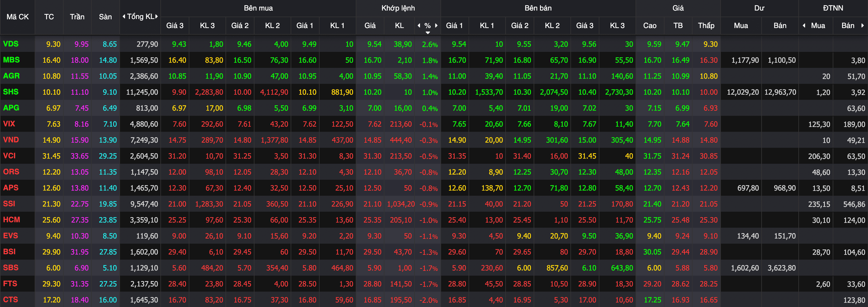Click SHS buy volume 881,90
This screenshot has height=307, width=868.
point(342,92)
